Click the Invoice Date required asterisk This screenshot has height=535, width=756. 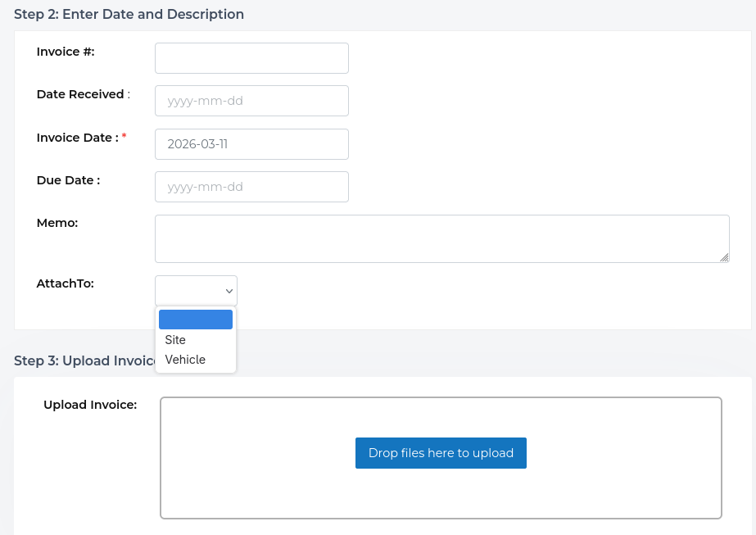[124, 136]
